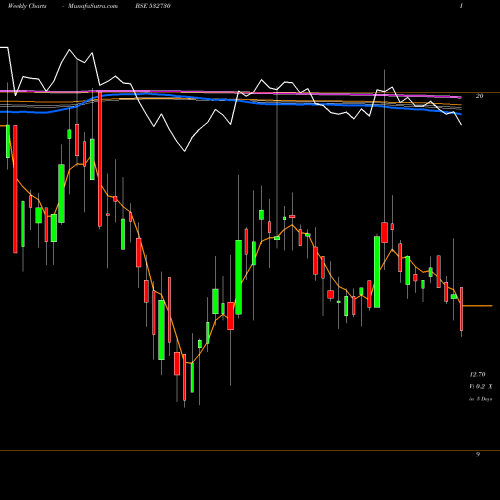Click the 'BSE 532730' ticker label

click(153, 6)
